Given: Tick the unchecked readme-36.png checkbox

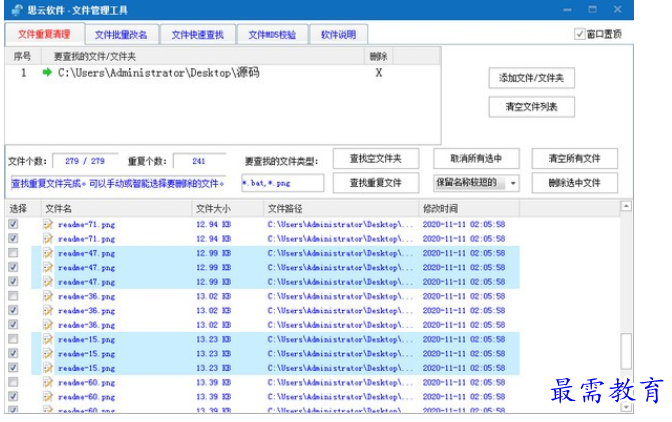Looking at the screenshot, I should pyautogui.click(x=13, y=296).
